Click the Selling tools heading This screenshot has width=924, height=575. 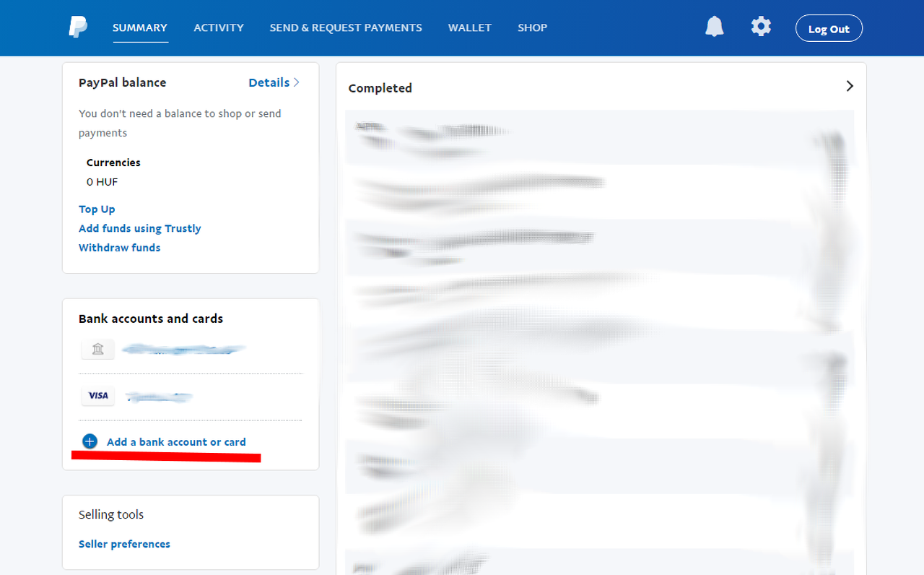click(x=111, y=514)
